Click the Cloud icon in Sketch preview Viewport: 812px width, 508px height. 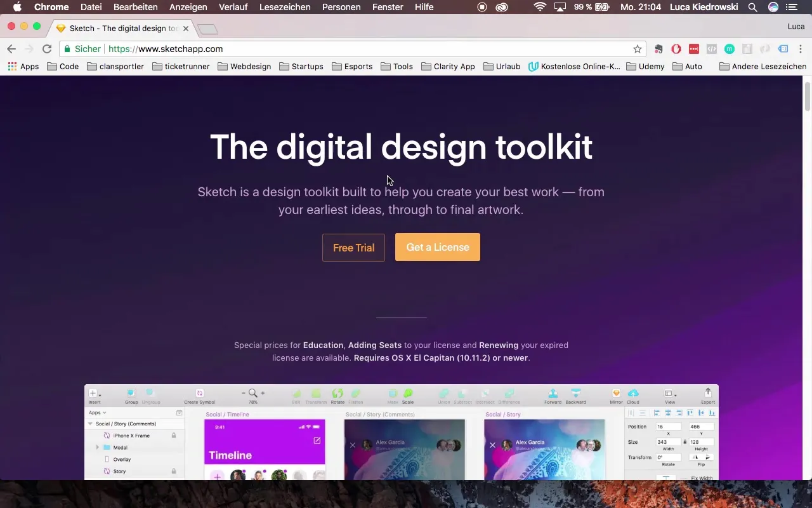coord(633,396)
